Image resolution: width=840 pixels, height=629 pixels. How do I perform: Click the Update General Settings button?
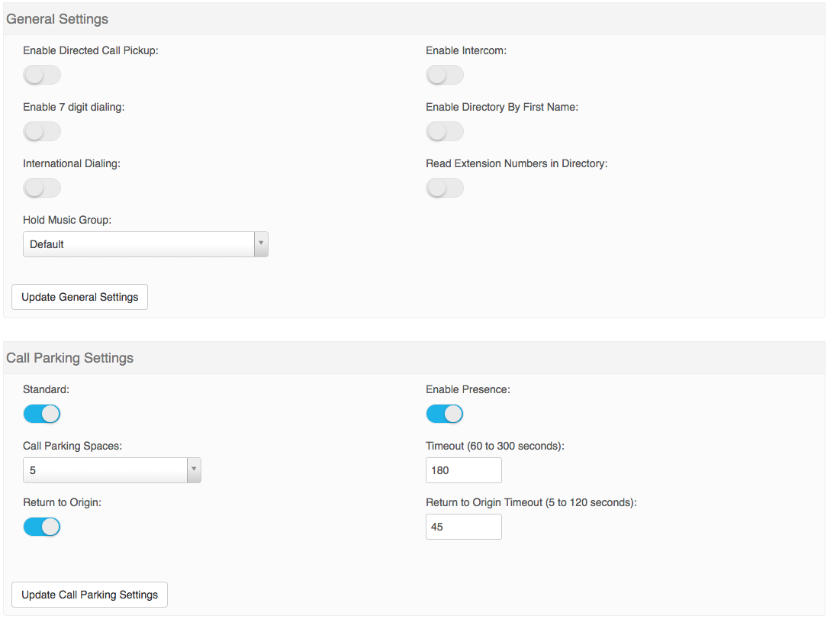(x=79, y=296)
